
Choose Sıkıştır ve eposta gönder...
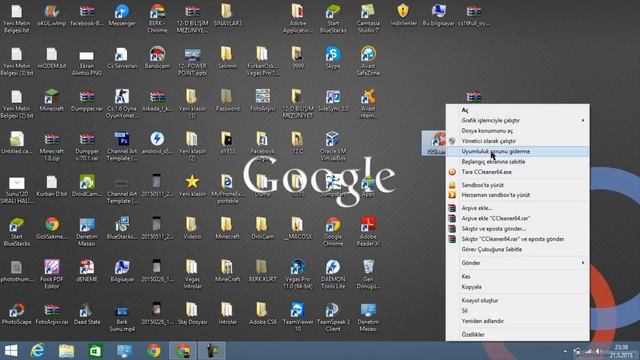coord(518,229)
